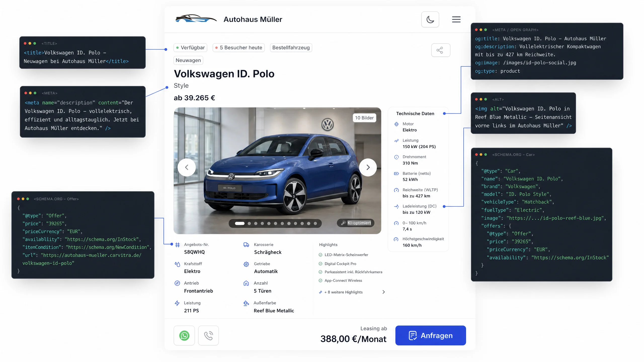Click the Reef Blue Metallic value
Image resolution: width=644 pixels, height=362 pixels.
point(274,311)
